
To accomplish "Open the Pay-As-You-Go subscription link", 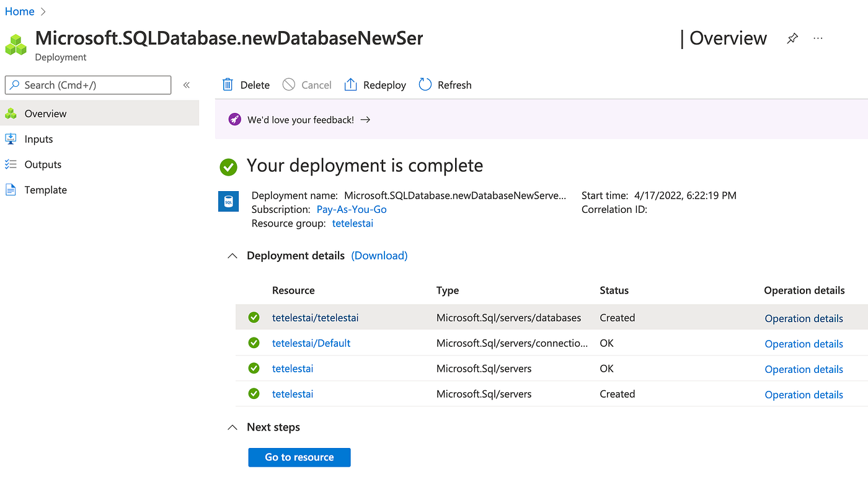I will click(351, 209).
